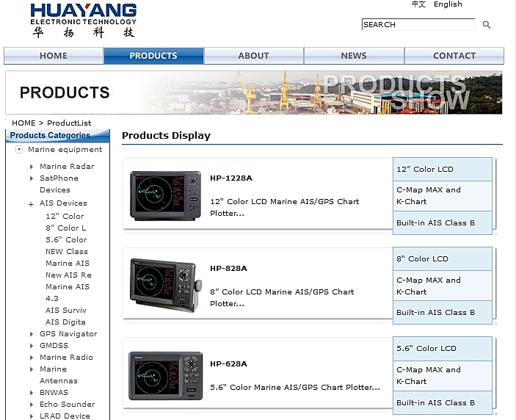Expand the Marine Radar arrow

pyautogui.click(x=32, y=167)
